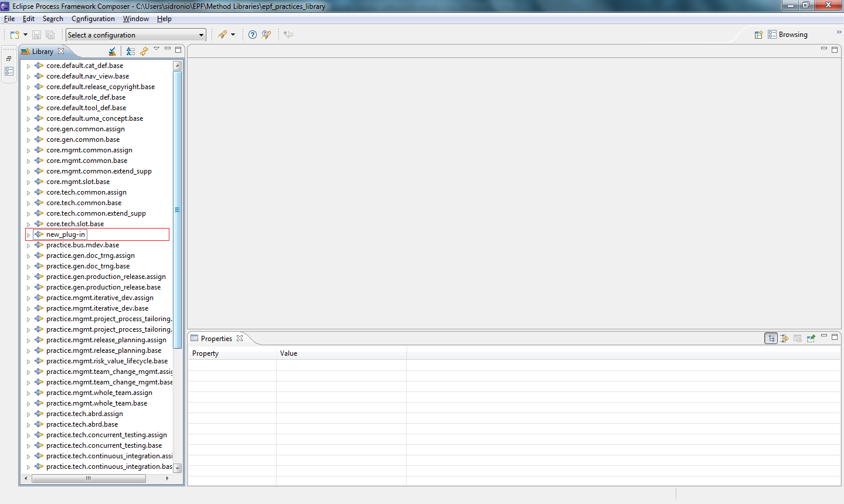Click the search flashlight toolbar icon
Image resolution: width=844 pixels, height=504 pixels.
coord(222,35)
